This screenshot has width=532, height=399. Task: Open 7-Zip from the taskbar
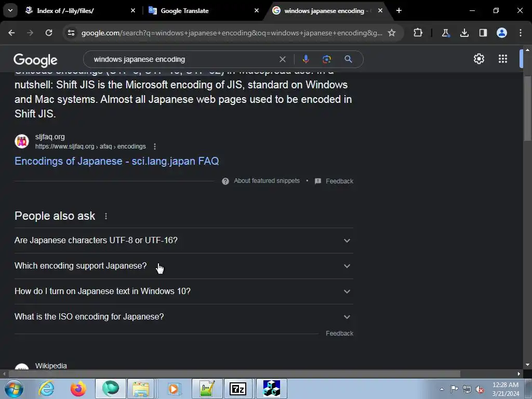(237, 389)
